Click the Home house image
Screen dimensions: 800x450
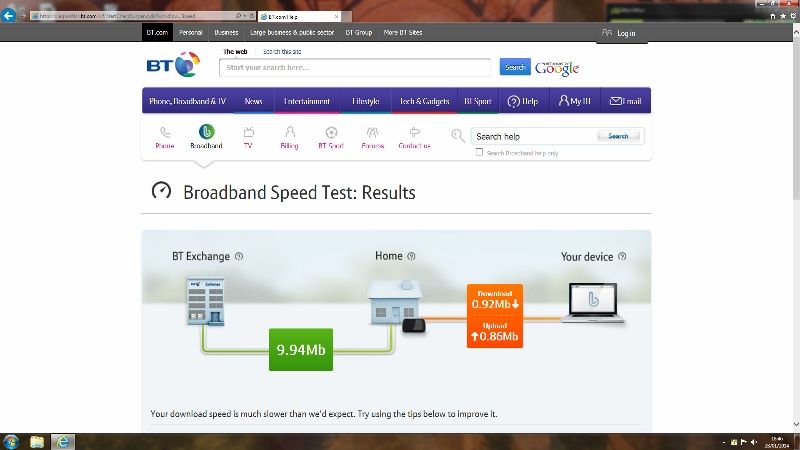(x=395, y=302)
